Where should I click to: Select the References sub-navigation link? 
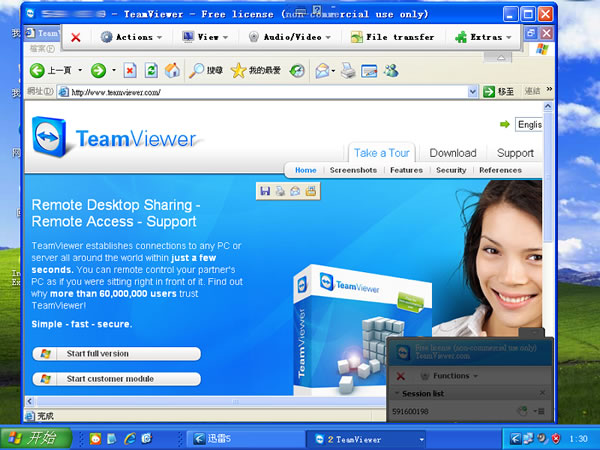(500, 170)
